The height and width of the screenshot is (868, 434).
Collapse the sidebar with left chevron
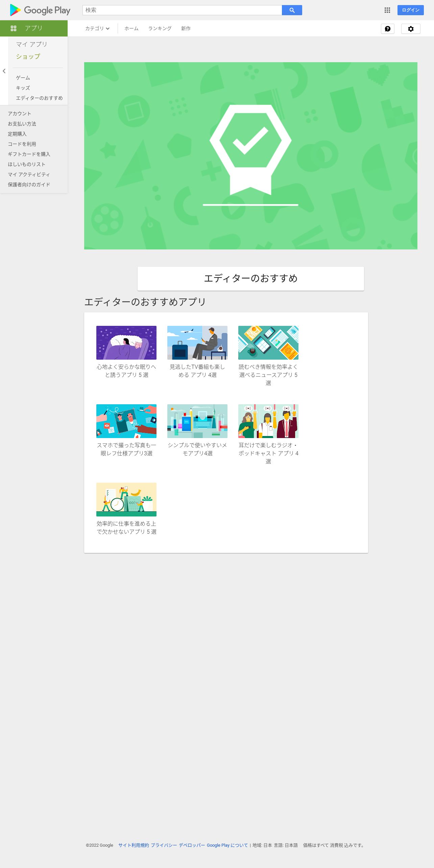click(x=4, y=71)
